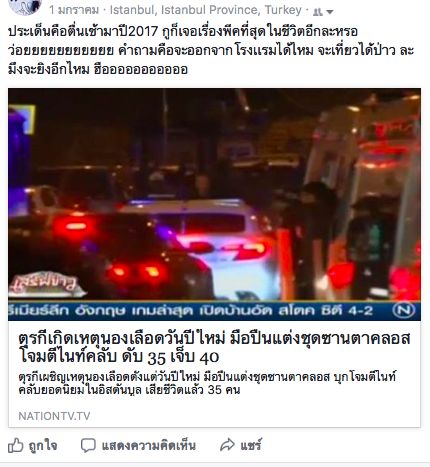430x467 pixels.
Task: Click the speech bubble comment icon
Action: pos(88,445)
